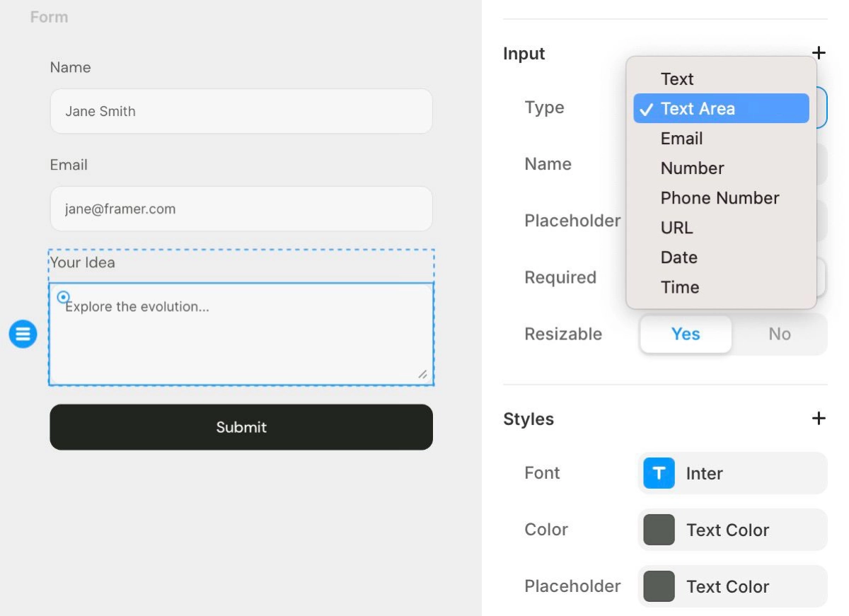This screenshot has width=849, height=616.
Task: Click the textarea resize grip corner
Action: tap(422, 374)
